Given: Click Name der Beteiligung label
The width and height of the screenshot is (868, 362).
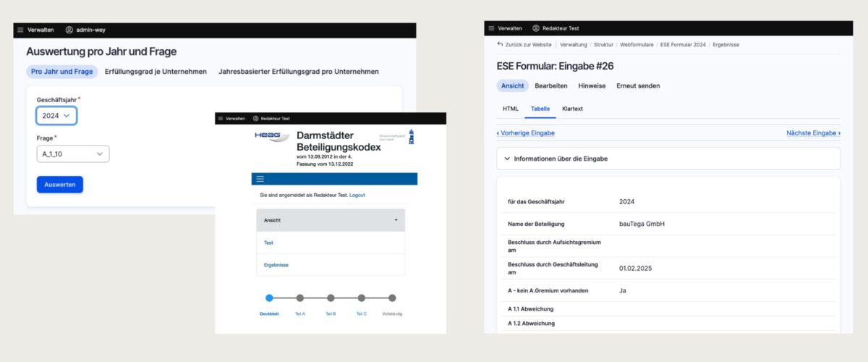Looking at the screenshot, I should pyautogui.click(x=536, y=224).
